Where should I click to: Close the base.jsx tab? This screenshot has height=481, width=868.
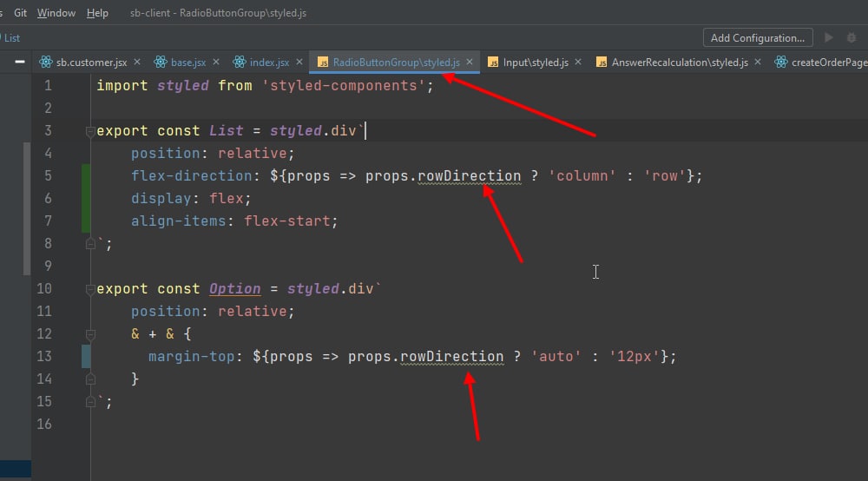[216, 62]
